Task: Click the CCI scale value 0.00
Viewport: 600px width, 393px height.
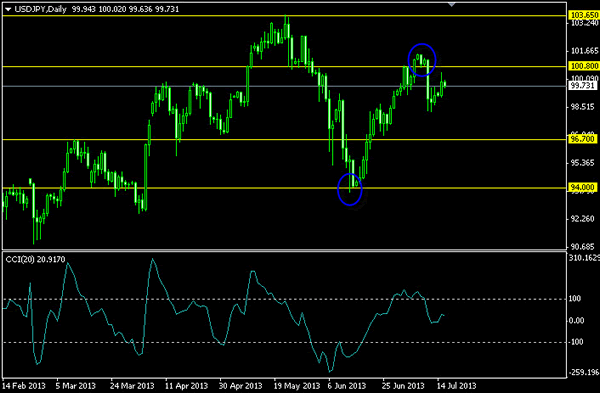Action: pyautogui.click(x=576, y=320)
